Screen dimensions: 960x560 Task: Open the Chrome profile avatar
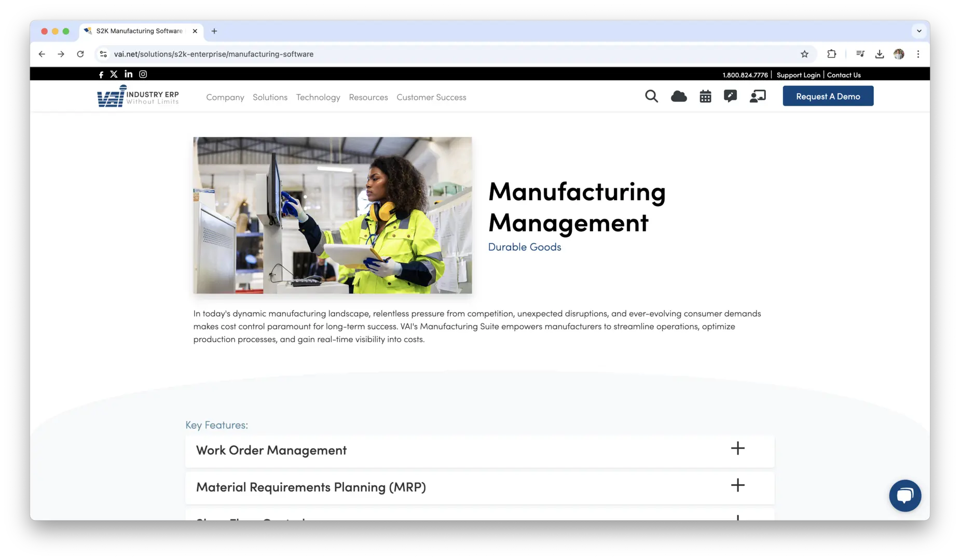[899, 54]
